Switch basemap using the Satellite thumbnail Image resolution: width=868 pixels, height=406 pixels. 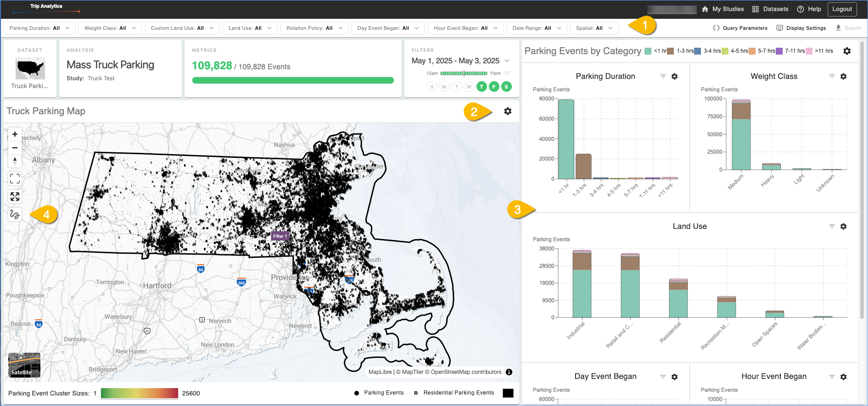click(x=24, y=365)
